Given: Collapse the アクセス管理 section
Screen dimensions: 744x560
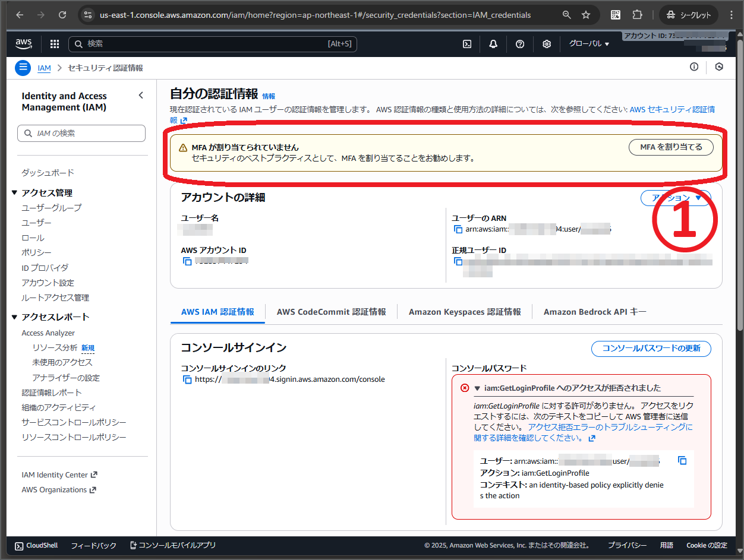Looking at the screenshot, I should tap(15, 193).
